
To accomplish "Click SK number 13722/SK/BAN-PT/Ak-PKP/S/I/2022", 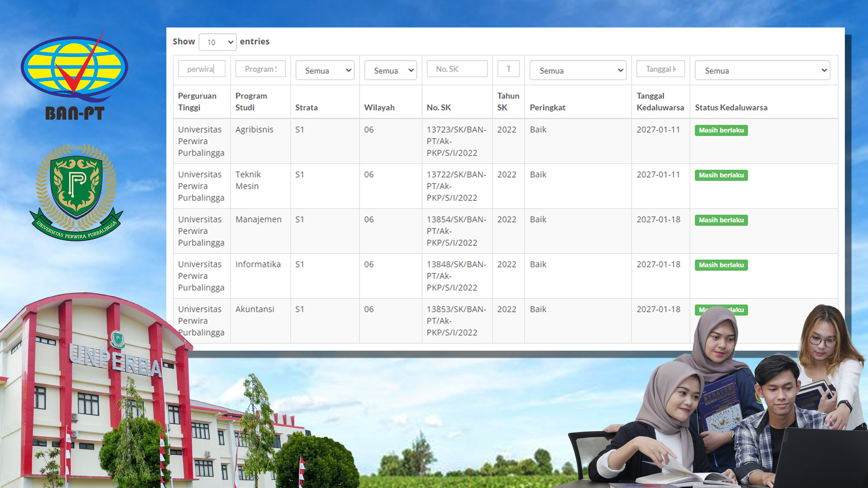I will 457,186.
